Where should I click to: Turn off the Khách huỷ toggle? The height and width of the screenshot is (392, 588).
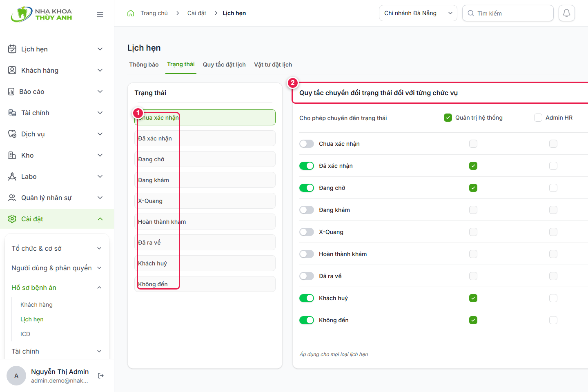307,298
